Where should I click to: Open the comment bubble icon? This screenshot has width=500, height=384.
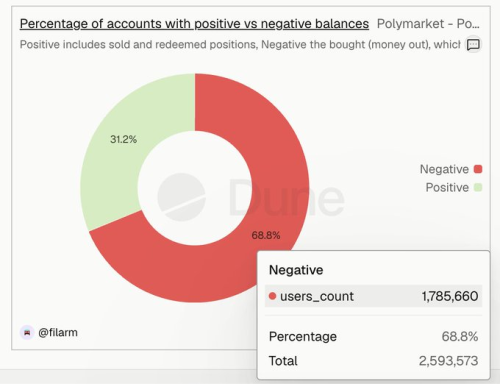tap(473, 44)
